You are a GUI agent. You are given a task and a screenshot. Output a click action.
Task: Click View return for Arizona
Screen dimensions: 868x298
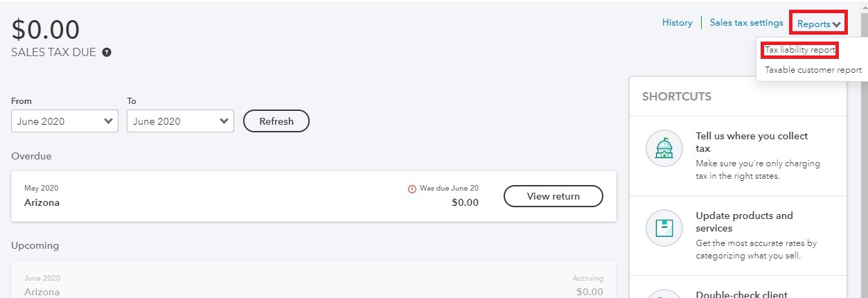[x=553, y=196]
